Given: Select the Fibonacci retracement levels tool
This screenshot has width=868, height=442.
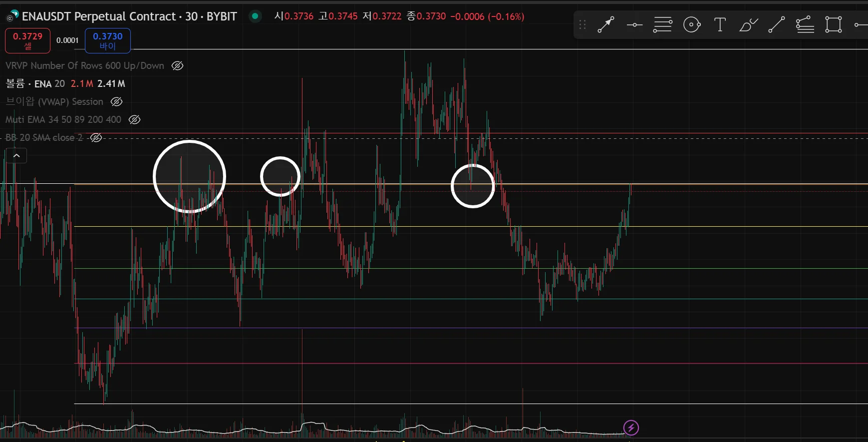Looking at the screenshot, I should tap(663, 24).
